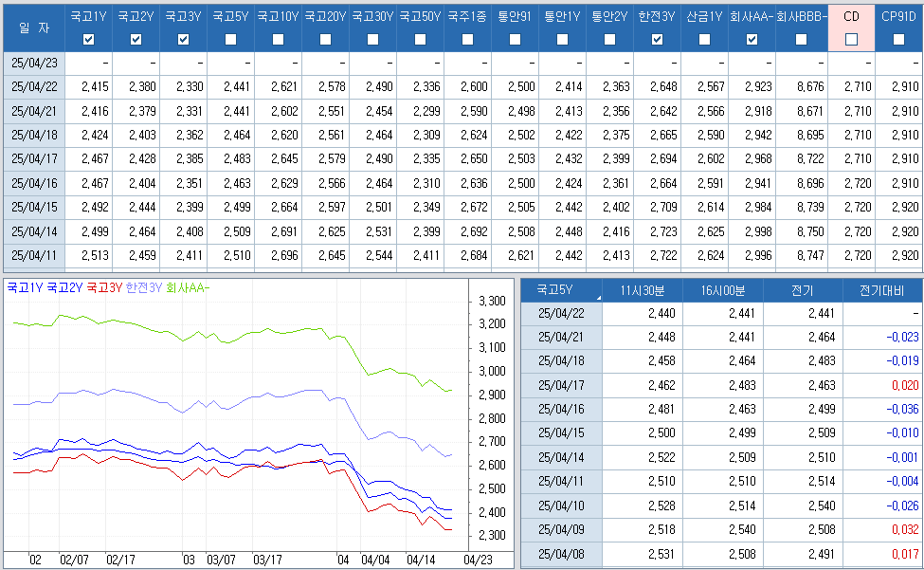This screenshot has width=924, height=570.
Task: Tick the 통안91 checkbox
Action: click(x=515, y=39)
